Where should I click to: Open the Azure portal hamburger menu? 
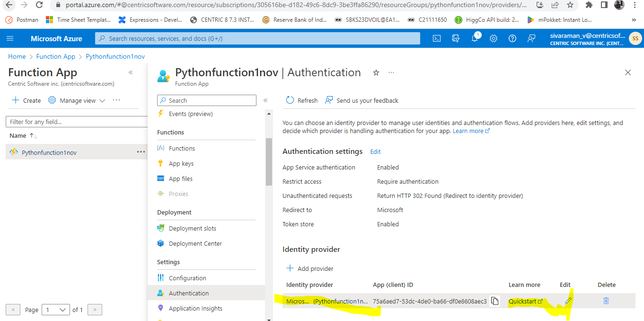(x=10, y=38)
